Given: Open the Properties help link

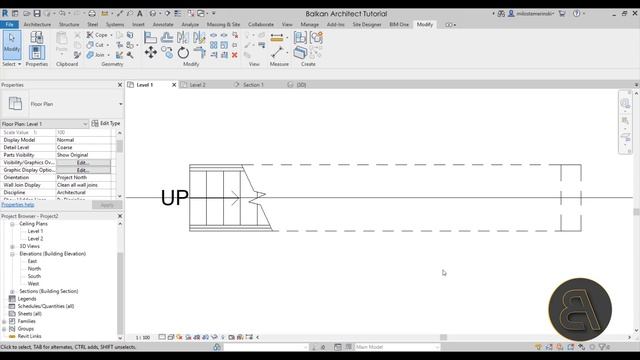Looking at the screenshot, I should point(18,204).
